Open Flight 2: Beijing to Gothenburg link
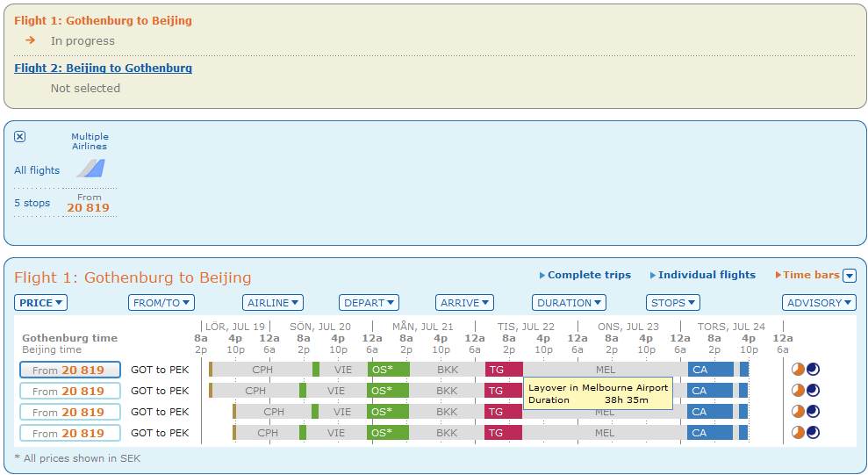 click(103, 68)
